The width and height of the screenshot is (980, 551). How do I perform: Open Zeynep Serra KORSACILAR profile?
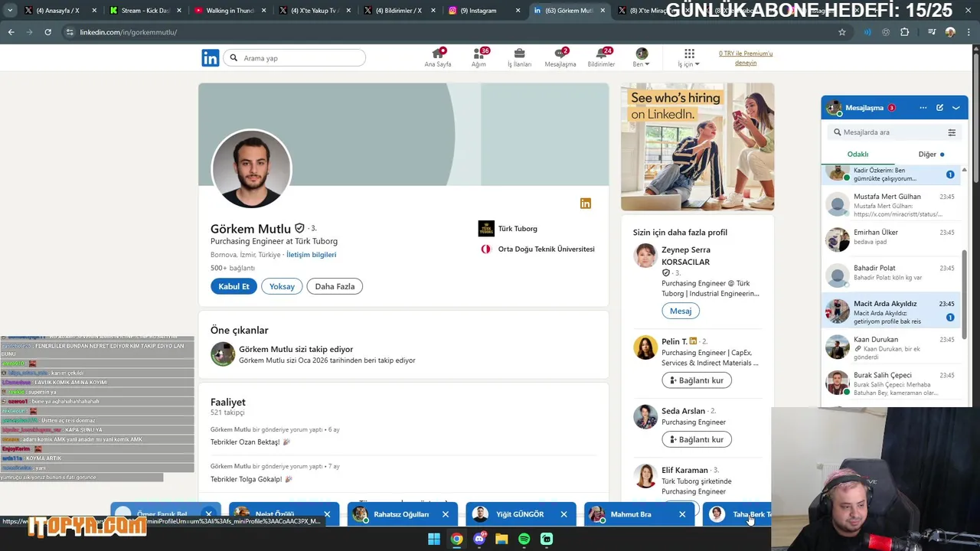pyautogui.click(x=686, y=256)
